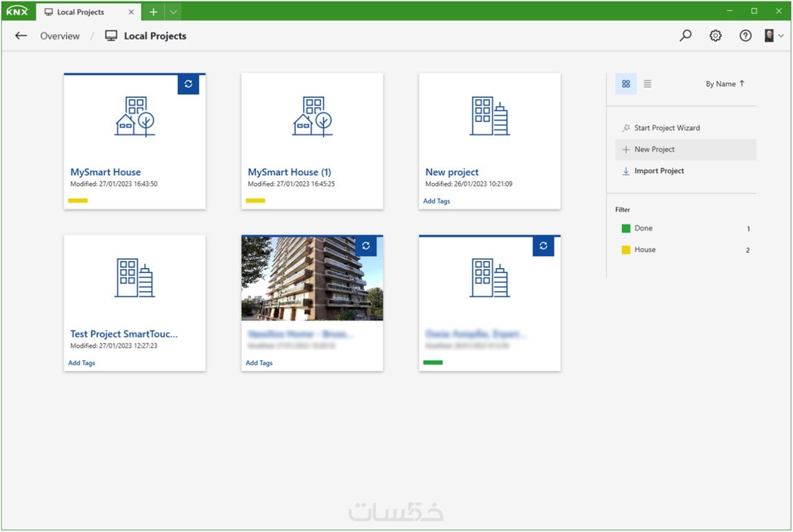Click building icon on Test Project card
The image size is (793, 532).
point(134,278)
